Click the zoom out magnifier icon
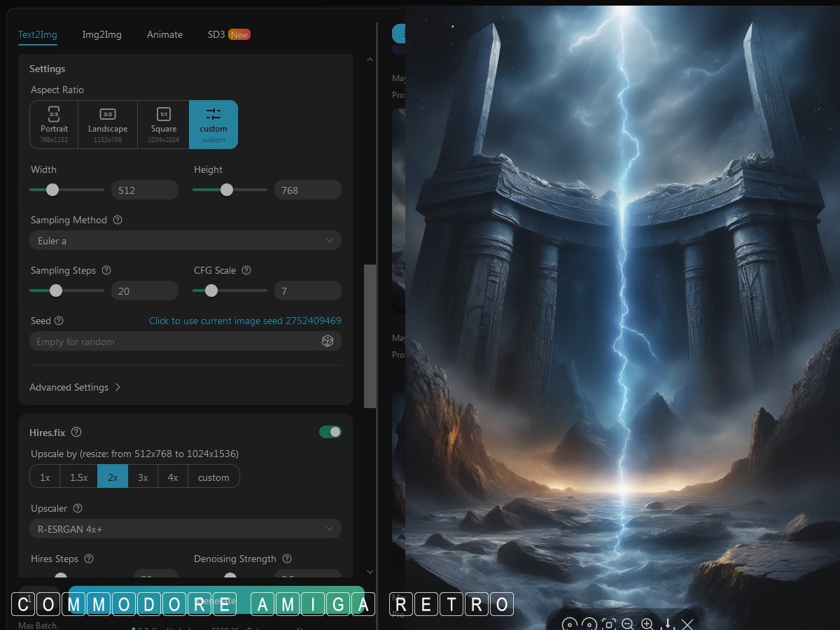Image resolution: width=840 pixels, height=630 pixels. pos(628,624)
